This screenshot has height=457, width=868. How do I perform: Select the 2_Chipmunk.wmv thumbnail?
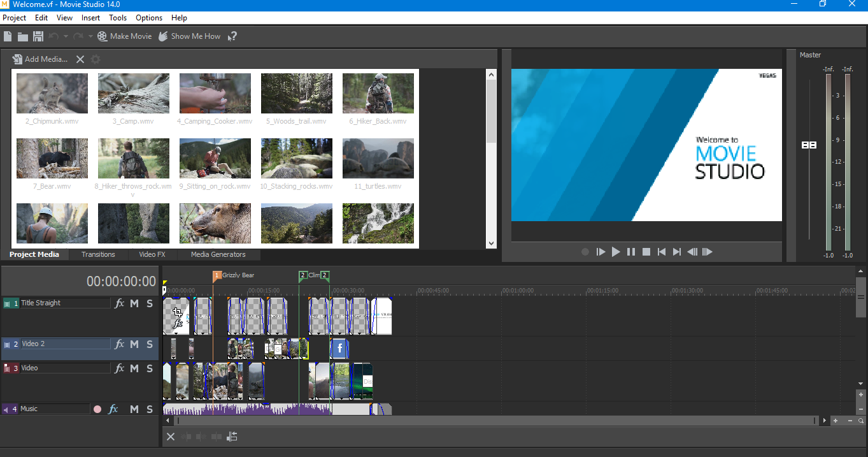pyautogui.click(x=52, y=94)
